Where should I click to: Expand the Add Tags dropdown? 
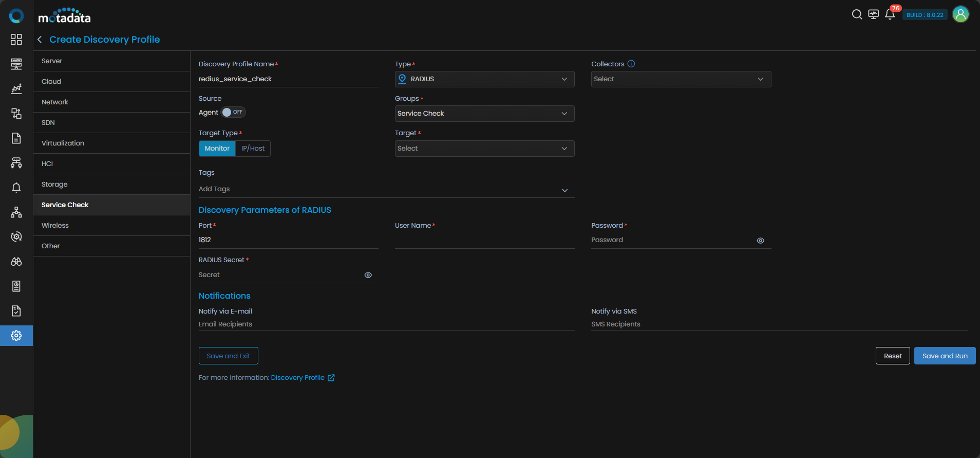pos(386,189)
